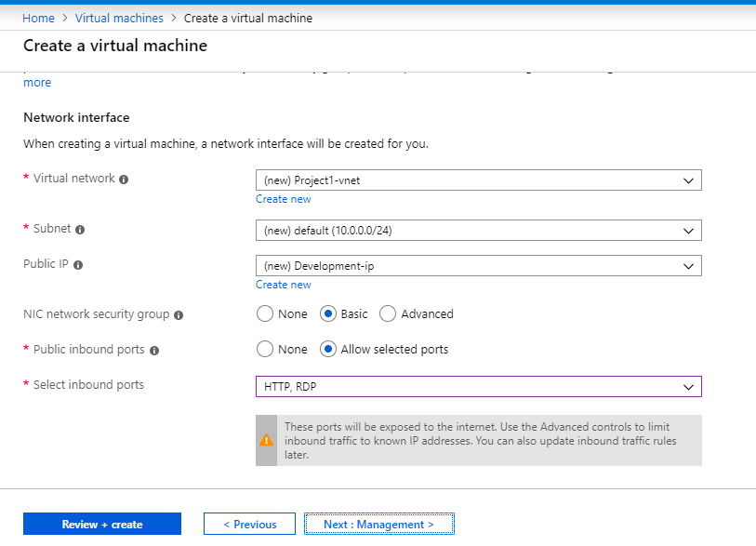Click the Review + create button
756x546 pixels.
coord(102,524)
